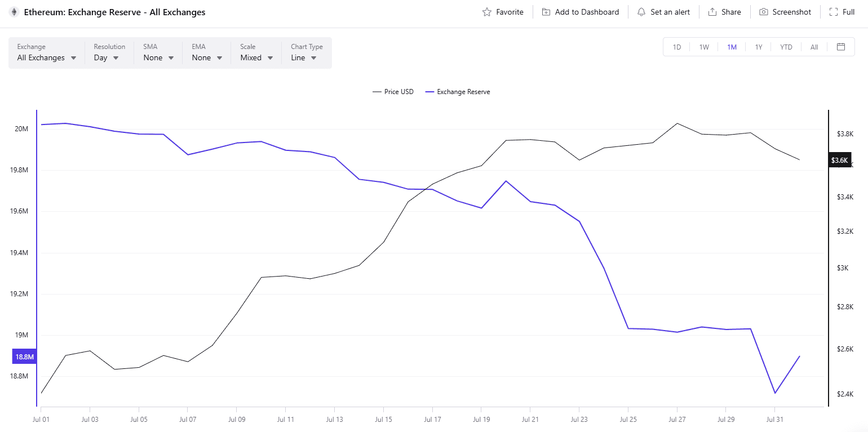Screen dimensions: 868x432
Task: Click the Screenshot button label
Action: [x=791, y=12]
